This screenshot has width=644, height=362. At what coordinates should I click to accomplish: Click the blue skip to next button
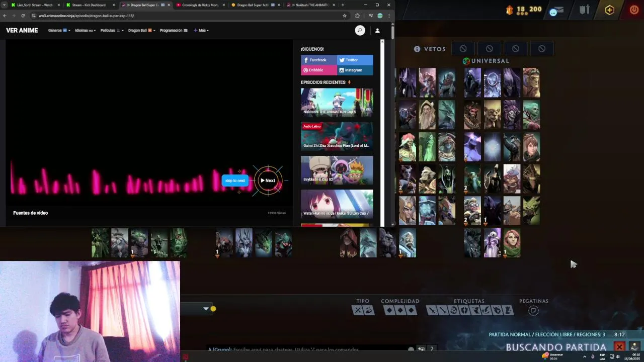pos(235,180)
